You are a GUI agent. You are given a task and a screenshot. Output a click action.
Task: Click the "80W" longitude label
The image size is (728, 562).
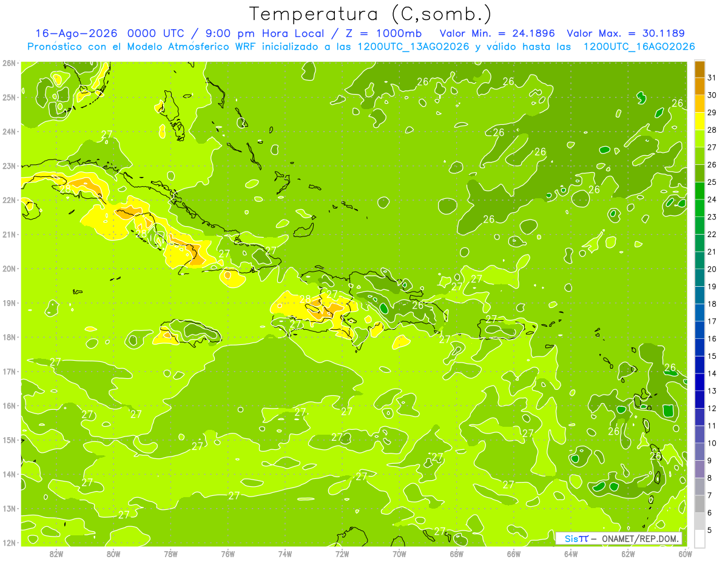coord(113,553)
